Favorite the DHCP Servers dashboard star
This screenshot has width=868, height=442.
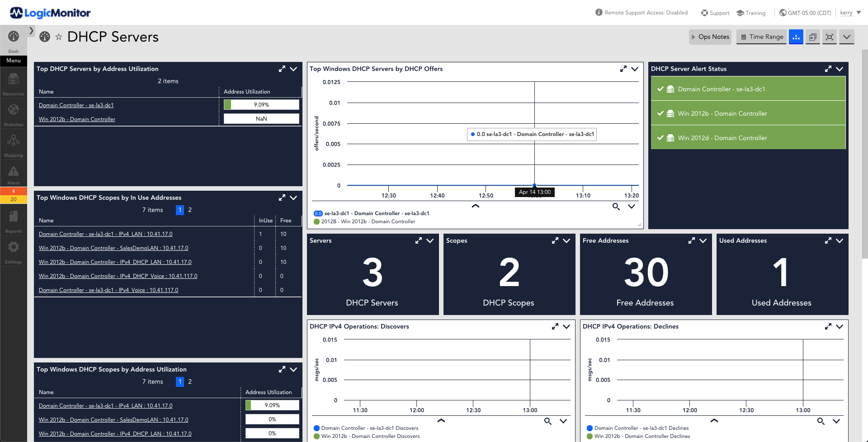tap(59, 37)
